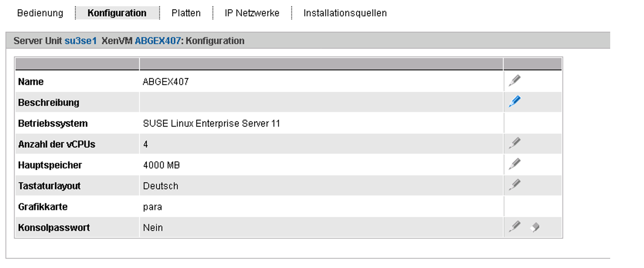
Task: Click the blue pencil icon for Beschreibung
Action: point(514,101)
